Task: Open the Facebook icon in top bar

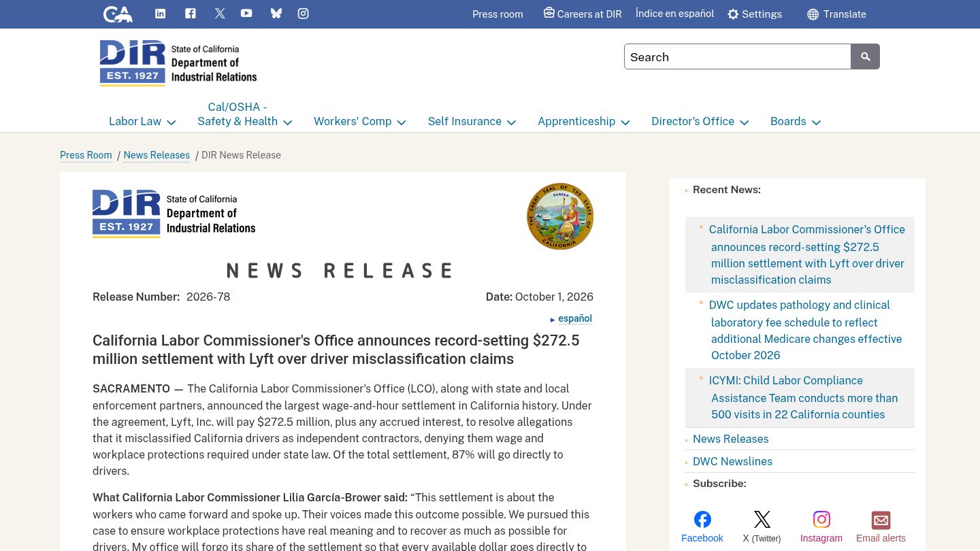Action: coord(191,14)
